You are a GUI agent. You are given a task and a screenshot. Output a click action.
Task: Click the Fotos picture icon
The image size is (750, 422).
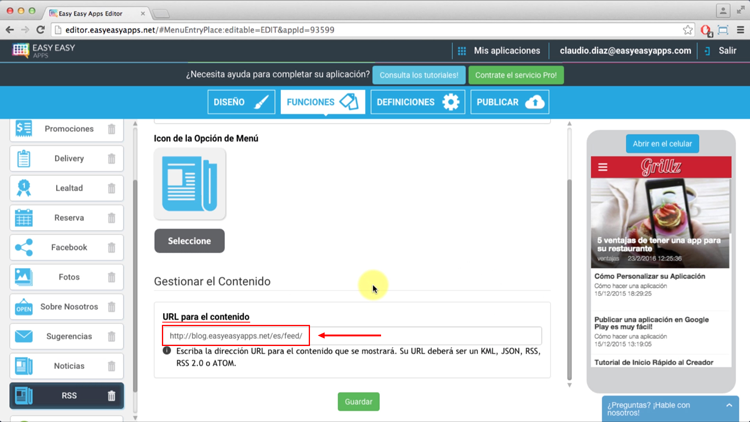click(x=23, y=277)
